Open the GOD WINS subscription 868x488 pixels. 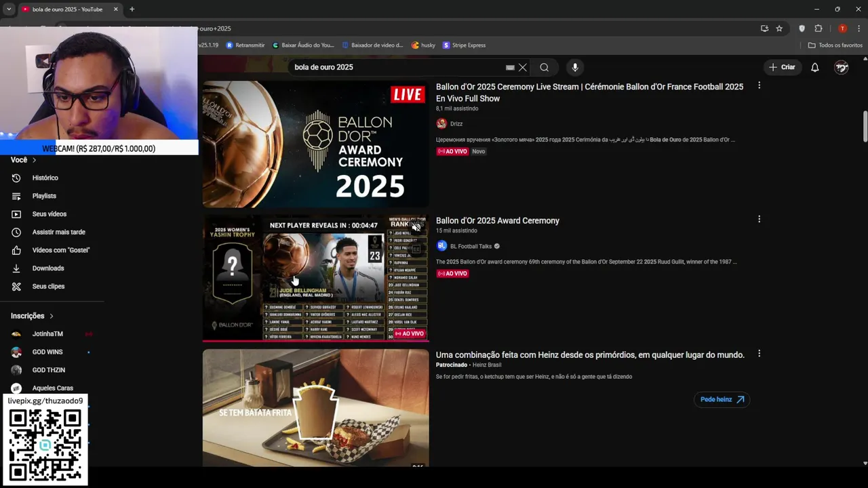(47, 352)
